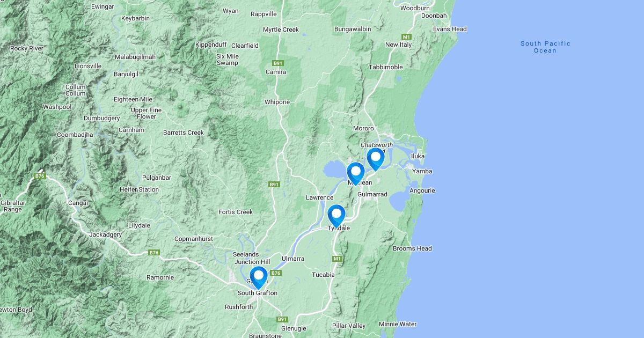
Task: Select the Fortis Creek label
Action: point(236,212)
